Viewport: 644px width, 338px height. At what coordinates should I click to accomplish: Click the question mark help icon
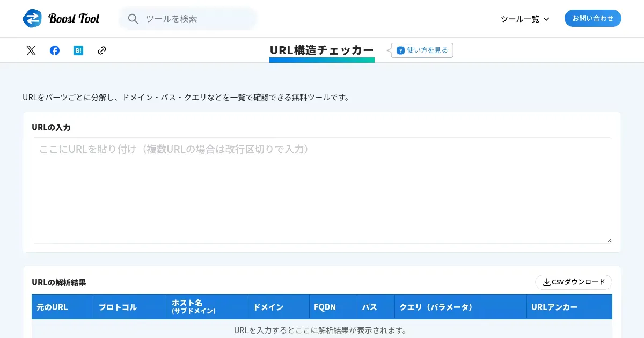click(400, 50)
